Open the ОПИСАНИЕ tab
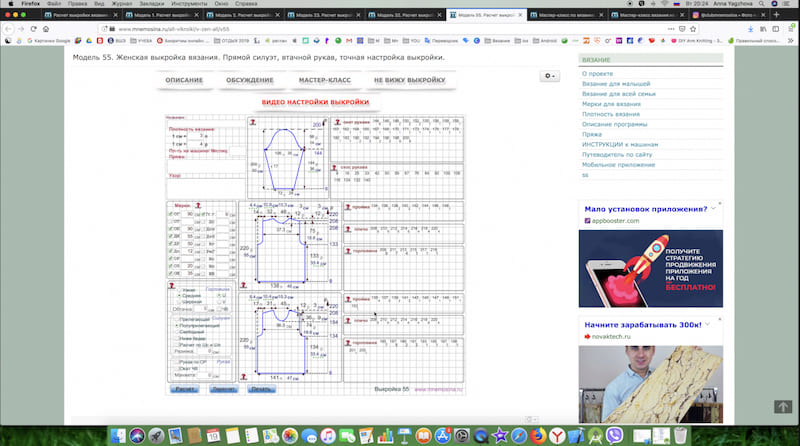800x446 pixels. pos(184,80)
